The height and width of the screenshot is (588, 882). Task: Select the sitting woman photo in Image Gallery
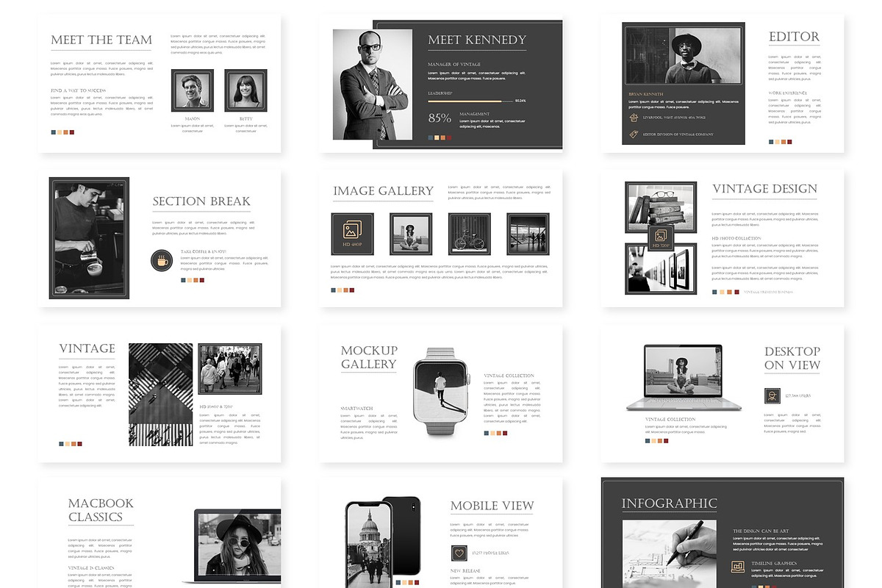point(411,234)
